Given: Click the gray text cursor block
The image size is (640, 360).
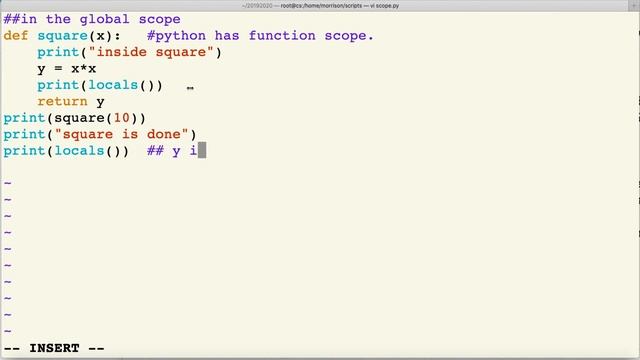Looking at the screenshot, I should click(x=202, y=150).
